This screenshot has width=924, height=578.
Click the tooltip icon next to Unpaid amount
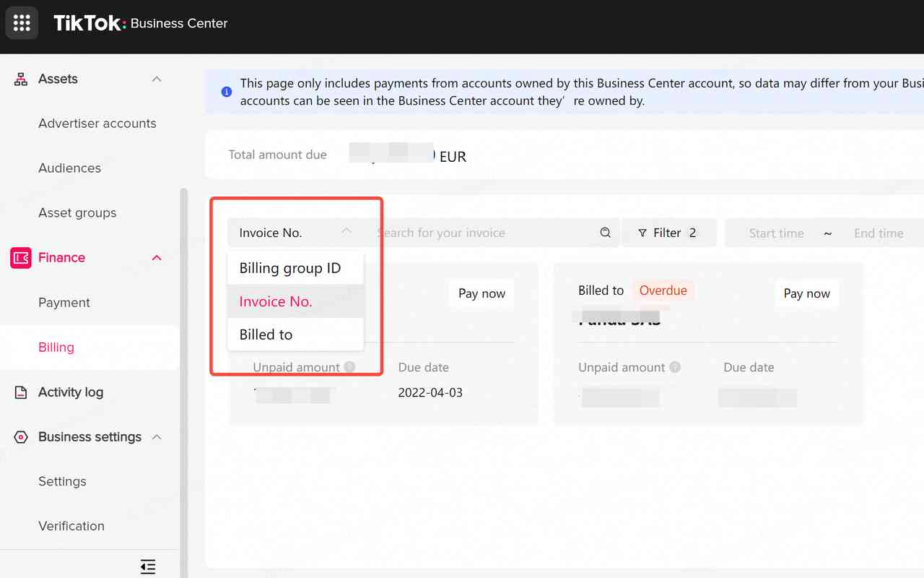coord(351,367)
